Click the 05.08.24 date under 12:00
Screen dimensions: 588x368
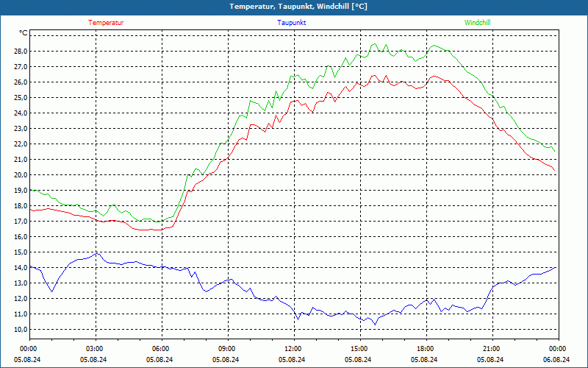(x=292, y=359)
